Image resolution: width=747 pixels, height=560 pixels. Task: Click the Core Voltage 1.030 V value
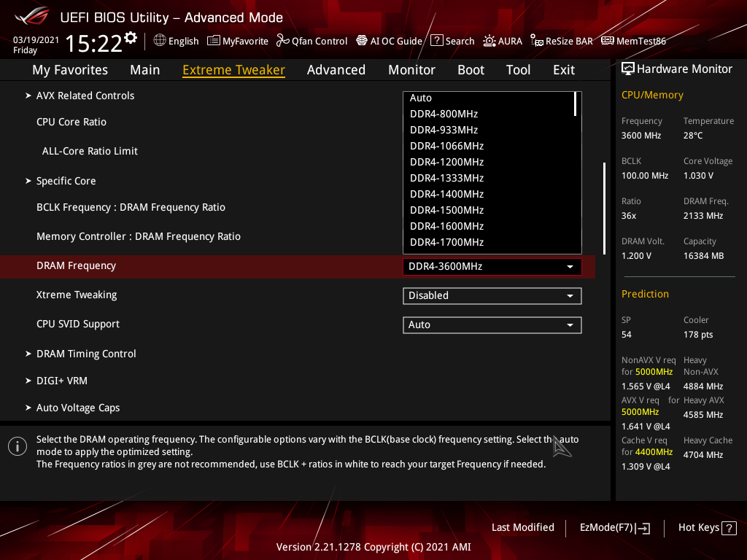(x=698, y=176)
